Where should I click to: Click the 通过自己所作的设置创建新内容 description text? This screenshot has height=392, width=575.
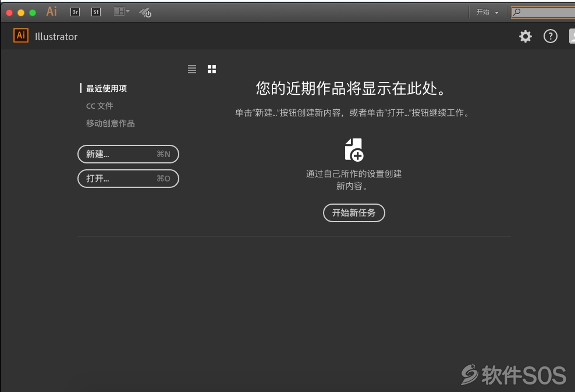tap(354, 180)
